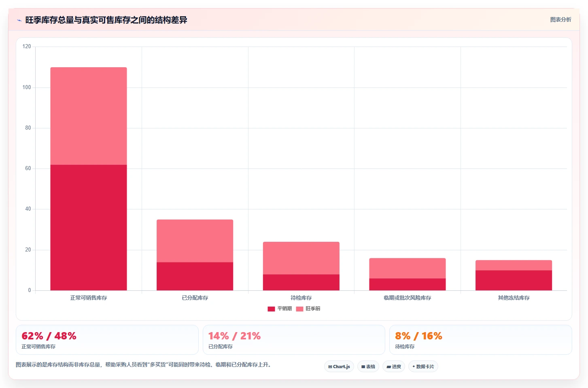Click 待检库存 caption in the stat card
Screen dimensions: 588x388
(x=405, y=347)
